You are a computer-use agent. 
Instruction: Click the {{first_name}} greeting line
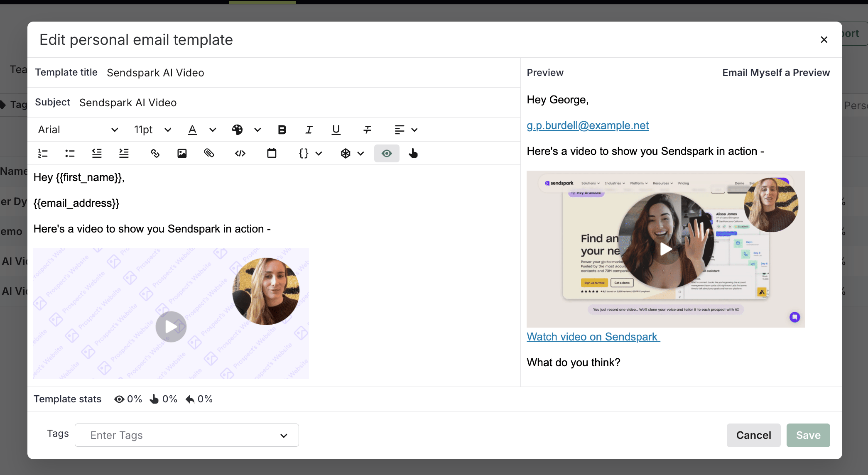[79, 178]
